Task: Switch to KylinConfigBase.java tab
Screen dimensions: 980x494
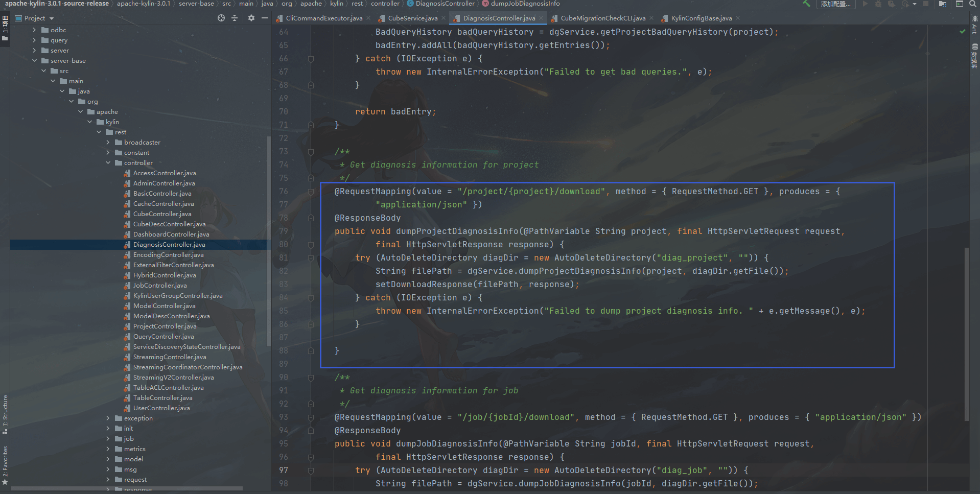Action: pyautogui.click(x=701, y=18)
